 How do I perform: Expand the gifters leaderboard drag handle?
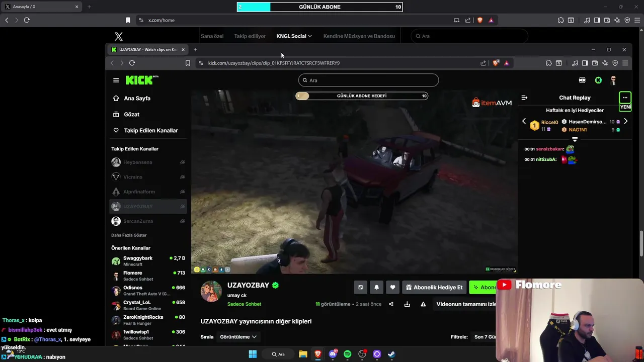575,139
